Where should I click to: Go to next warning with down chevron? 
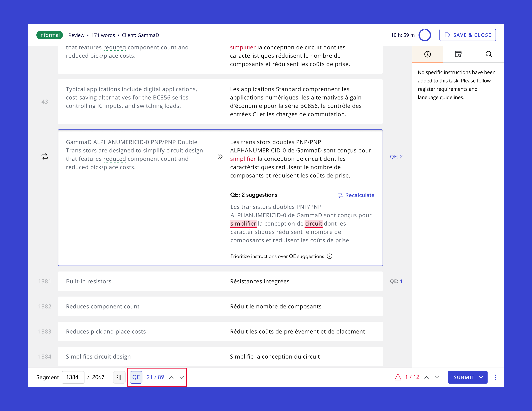point(437,377)
